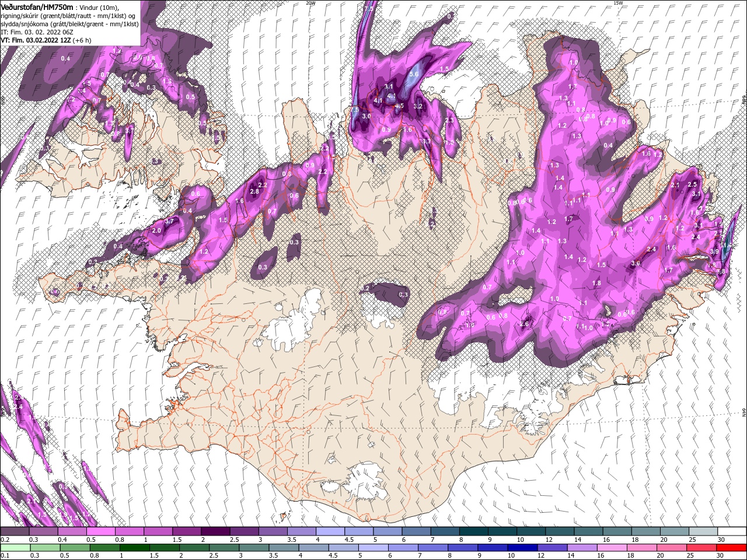The image size is (747, 560).
Task: Pick the dark navy swatch between 10 and 12
Action: (522, 548)
